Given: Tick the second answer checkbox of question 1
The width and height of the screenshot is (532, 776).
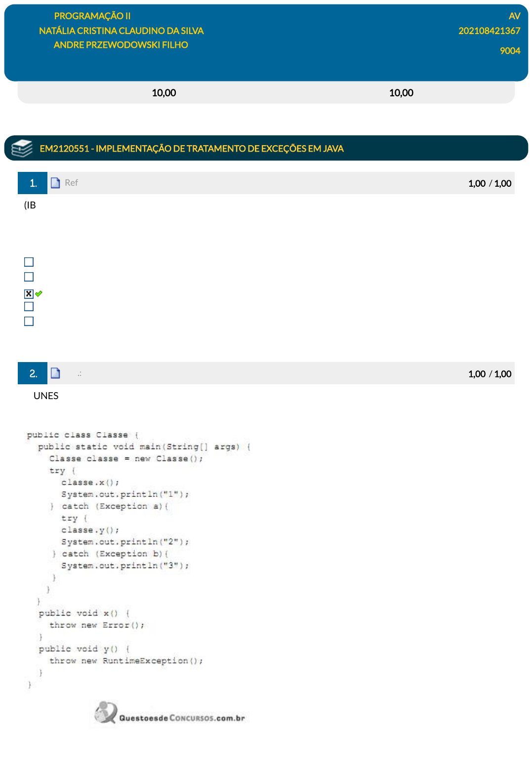Looking at the screenshot, I should pyautogui.click(x=29, y=277).
